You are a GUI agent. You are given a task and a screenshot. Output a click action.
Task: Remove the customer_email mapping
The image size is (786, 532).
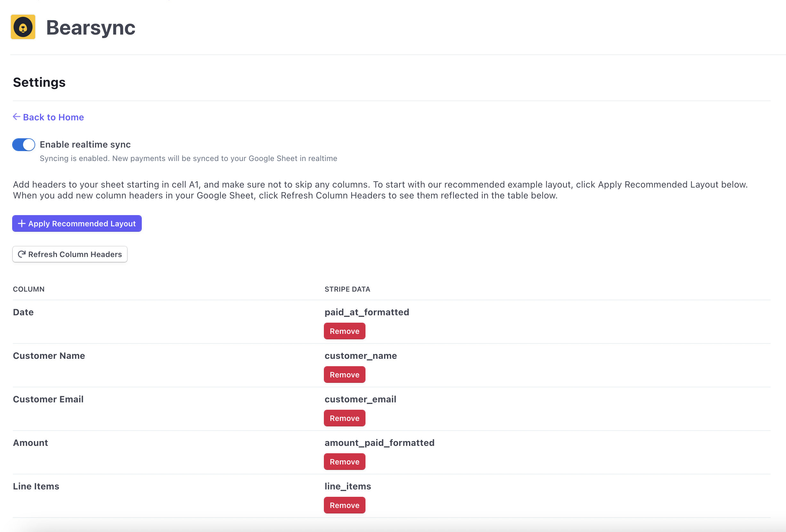(x=344, y=418)
